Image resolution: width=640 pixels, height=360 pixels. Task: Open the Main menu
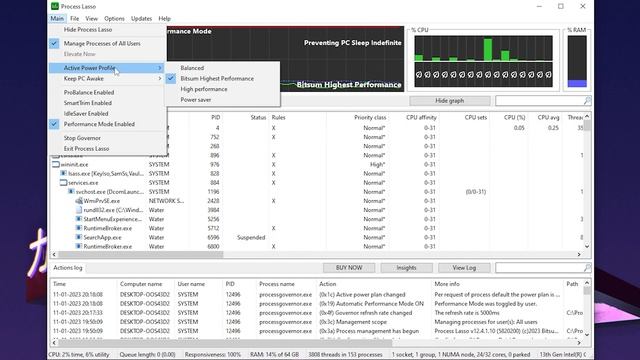[x=57, y=18]
